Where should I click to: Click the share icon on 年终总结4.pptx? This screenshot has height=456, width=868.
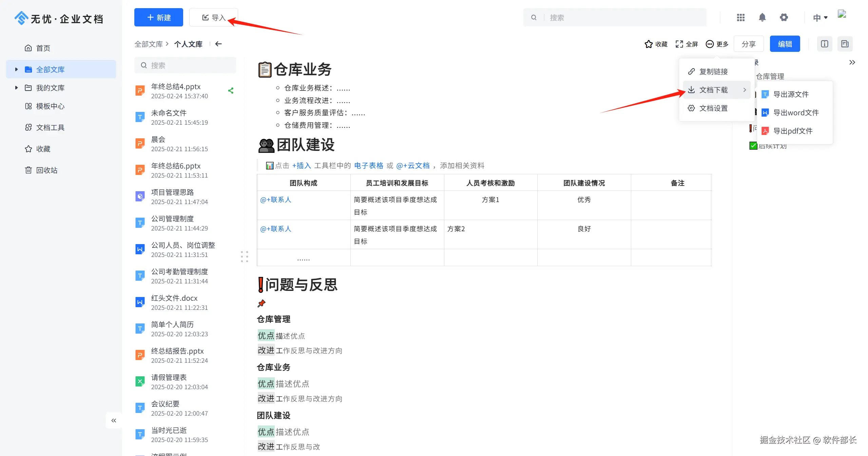tap(231, 91)
